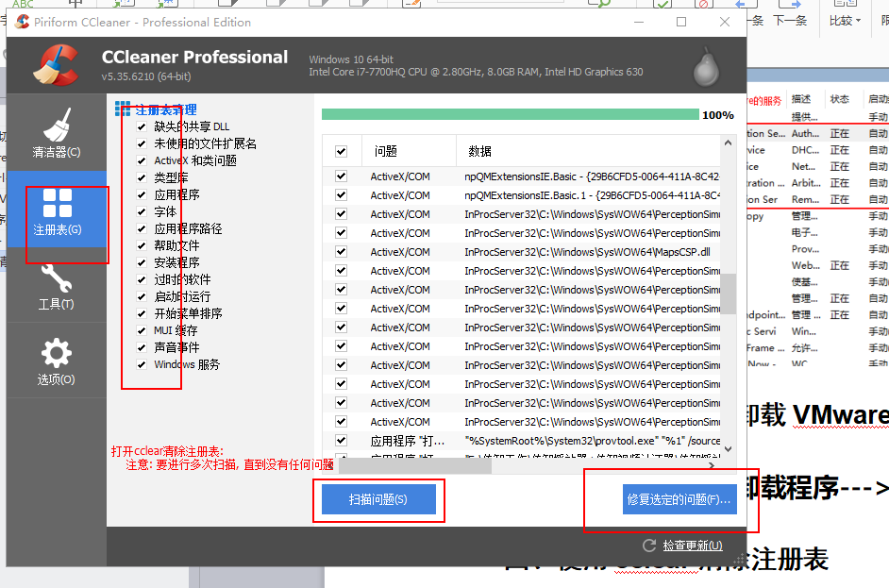
Task: Uncheck 缺失的共享 DLL option
Action: 142,126
